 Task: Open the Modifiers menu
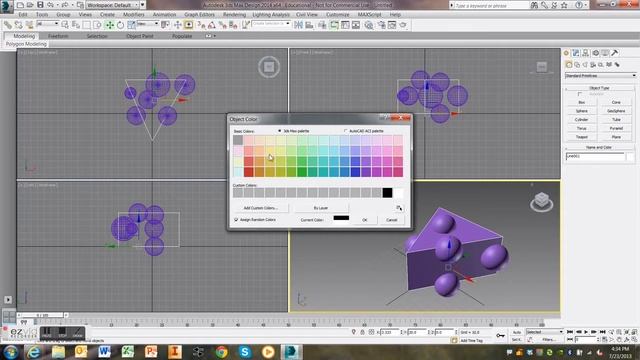[x=133, y=14]
